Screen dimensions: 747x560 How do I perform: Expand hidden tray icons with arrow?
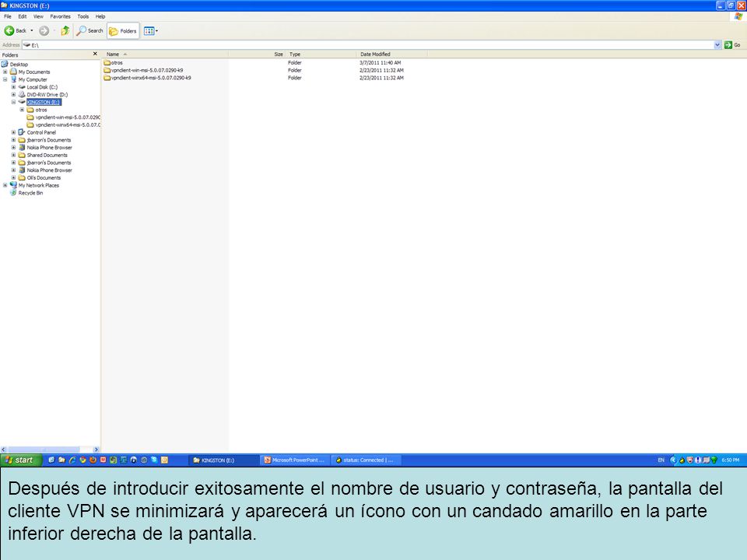[673, 460]
